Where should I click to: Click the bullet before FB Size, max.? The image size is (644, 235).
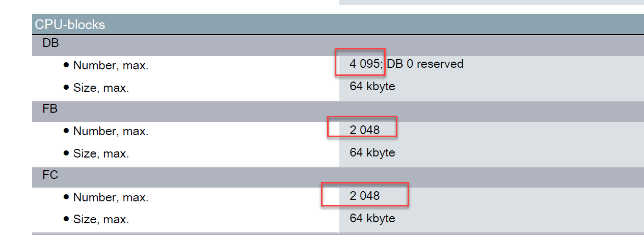click(x=66, y=153)
